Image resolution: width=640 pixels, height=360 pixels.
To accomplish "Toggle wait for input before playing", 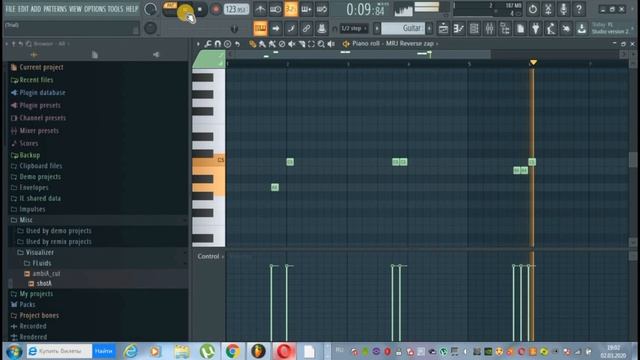I will (x=276, y=9).
